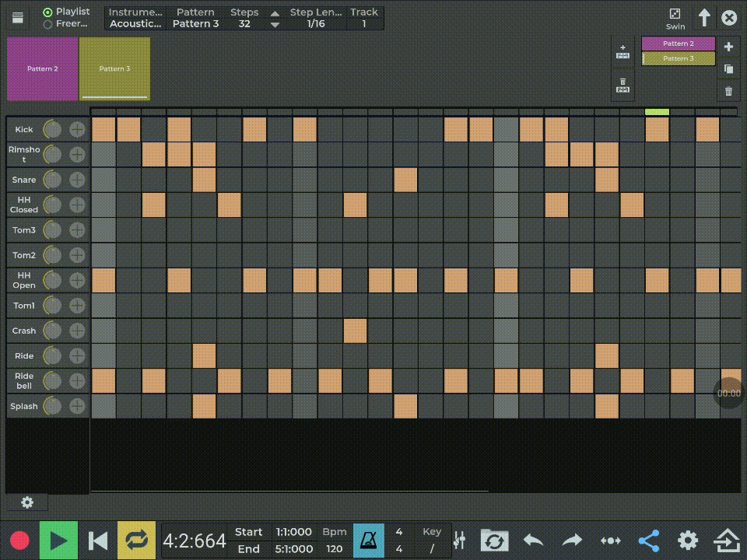Delete Pattern 3 using the trash icon
The image size is (747, 560).
click(x=728, y=91)
